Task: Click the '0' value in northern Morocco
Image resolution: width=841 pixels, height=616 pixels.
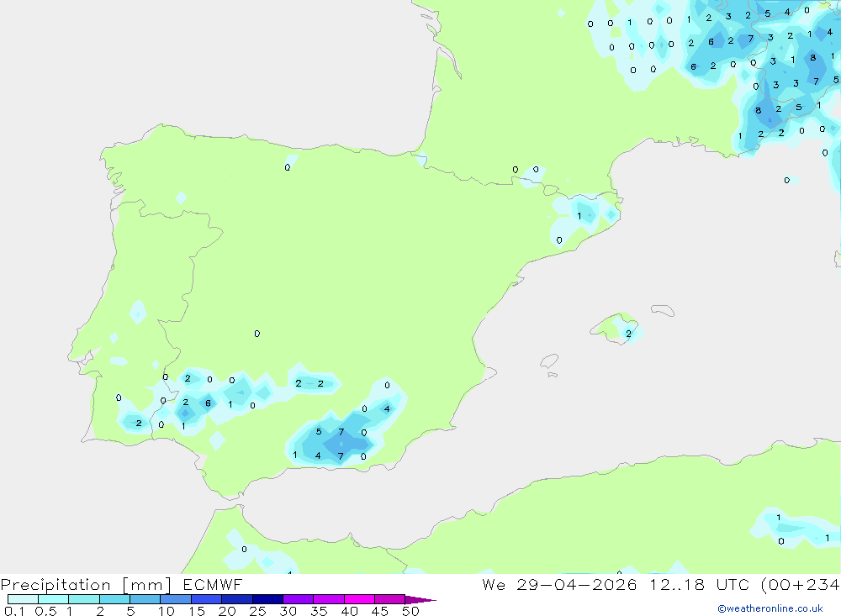Action: pyautogui.click(x=244, y=550)
